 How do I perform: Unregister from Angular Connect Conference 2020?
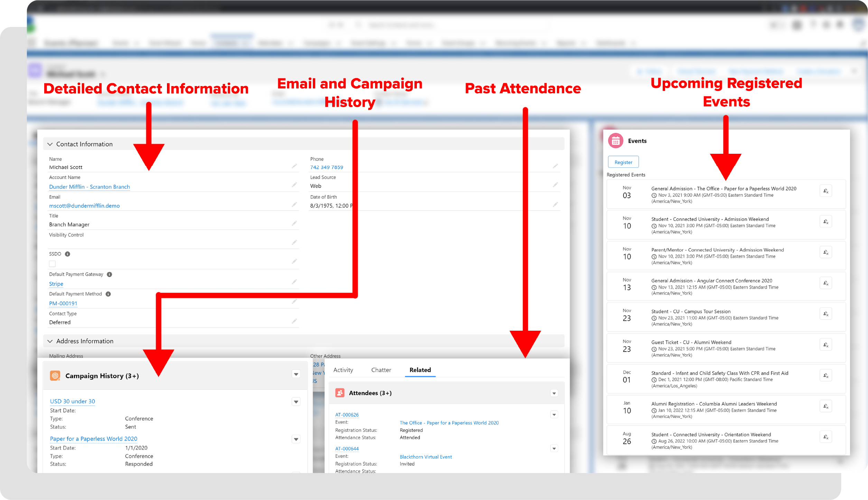pyautogui.click(x=825, y=283)
